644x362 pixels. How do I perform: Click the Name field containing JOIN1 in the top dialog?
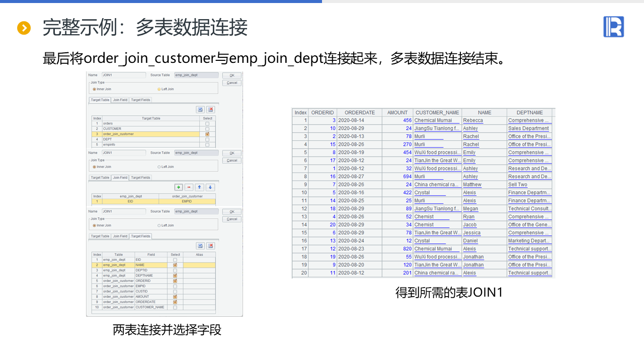(x=123, y=75)
